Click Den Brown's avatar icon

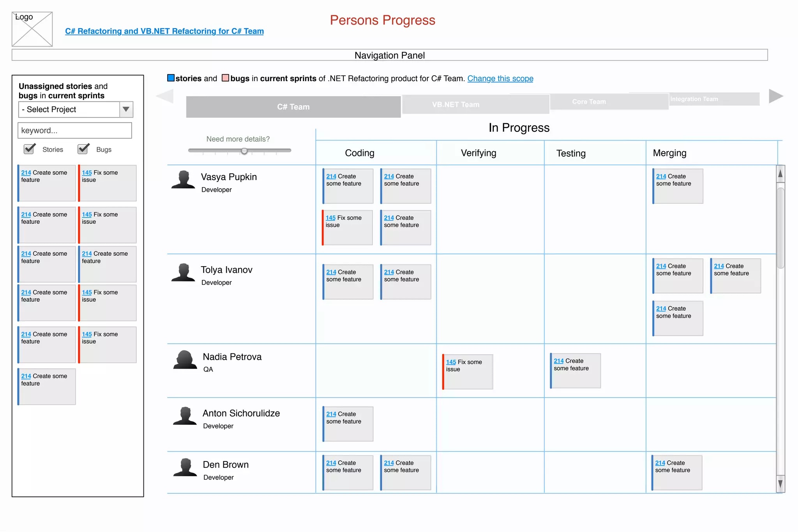click(185, 467)
